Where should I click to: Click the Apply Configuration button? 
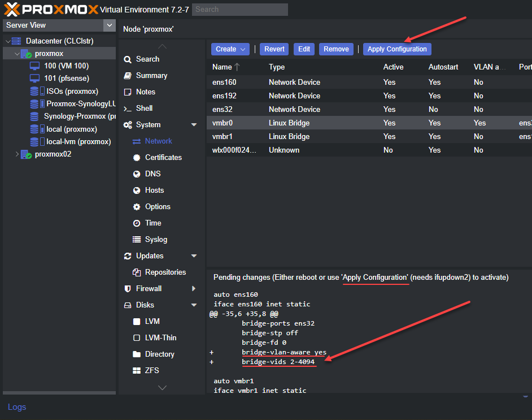tap(397, 49)
